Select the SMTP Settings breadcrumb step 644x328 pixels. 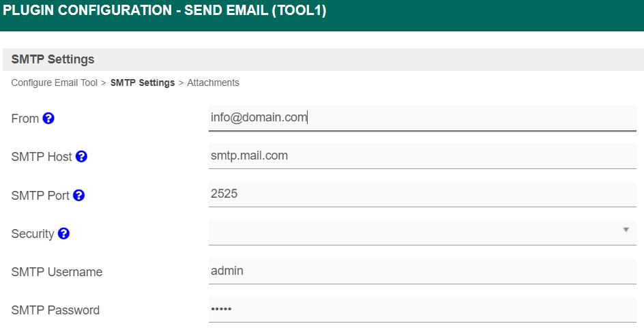click(x=143, y=83)
